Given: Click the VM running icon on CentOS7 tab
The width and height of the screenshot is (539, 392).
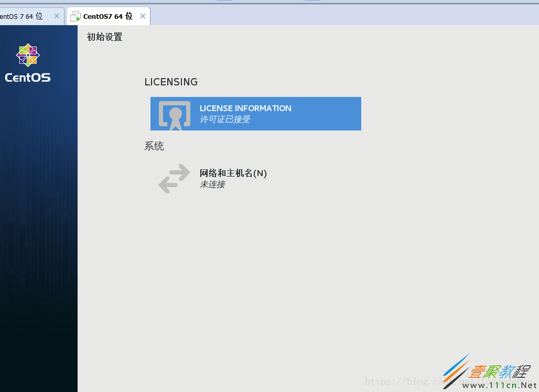Looking at the screenshot, I should [x=76, y=16].
